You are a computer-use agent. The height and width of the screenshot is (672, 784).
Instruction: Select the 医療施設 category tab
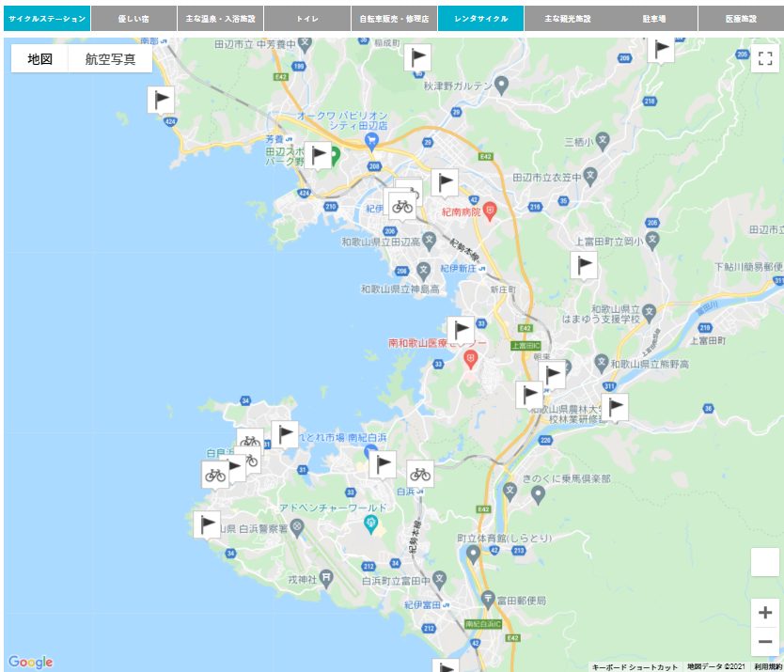(x=741, y=19)
